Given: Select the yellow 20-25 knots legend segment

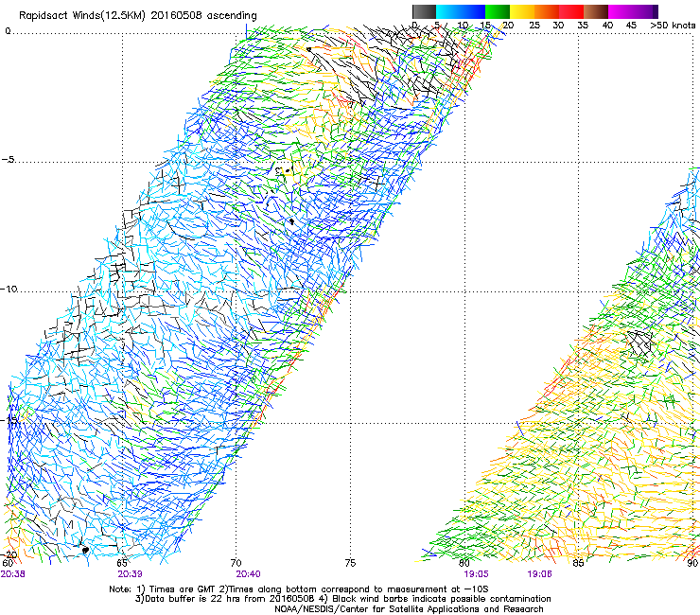Looking at the screenshot, I should (x=522, y=11).
